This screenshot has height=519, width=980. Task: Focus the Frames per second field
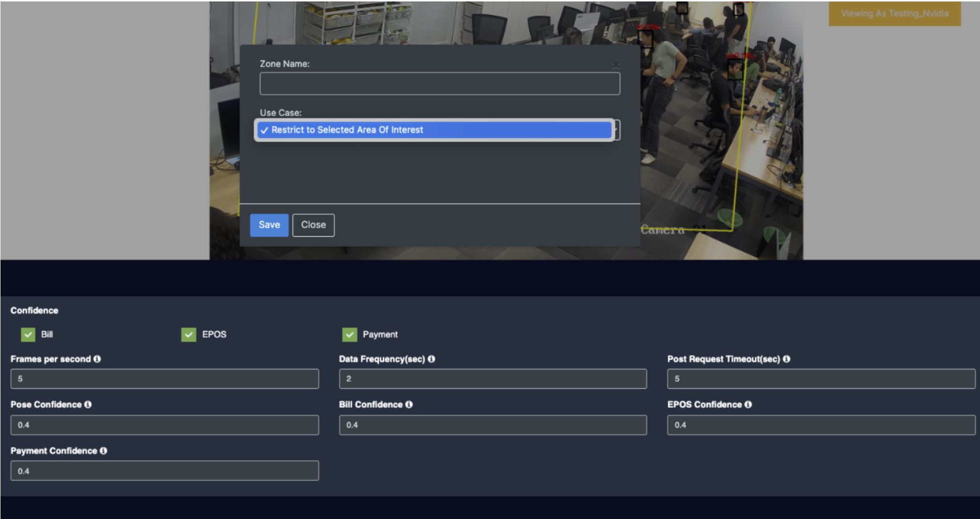pyautogui.click(x=165, y=379)
